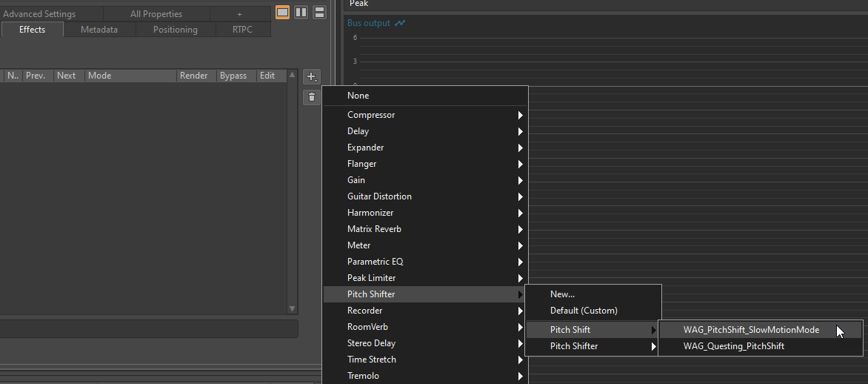The image size is (868, 384).
Task: Click the trash icon to delete effect
Action: tap(312, 96)
